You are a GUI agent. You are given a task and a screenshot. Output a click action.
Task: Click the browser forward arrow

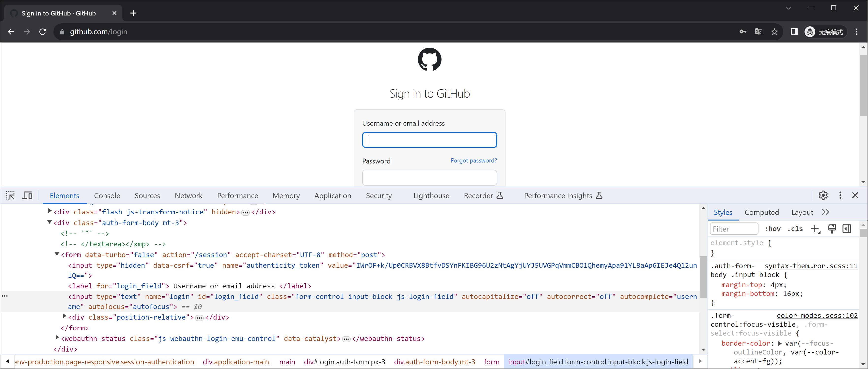pos(27,32)
